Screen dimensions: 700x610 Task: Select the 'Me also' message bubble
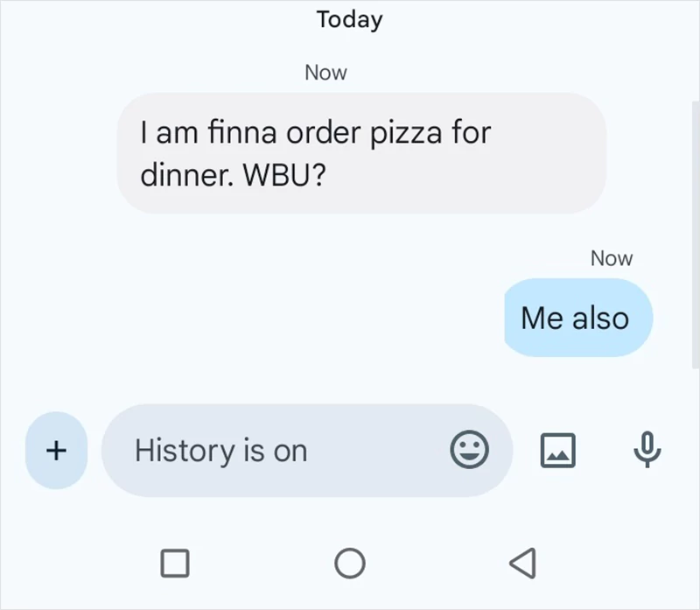(577, 318)
